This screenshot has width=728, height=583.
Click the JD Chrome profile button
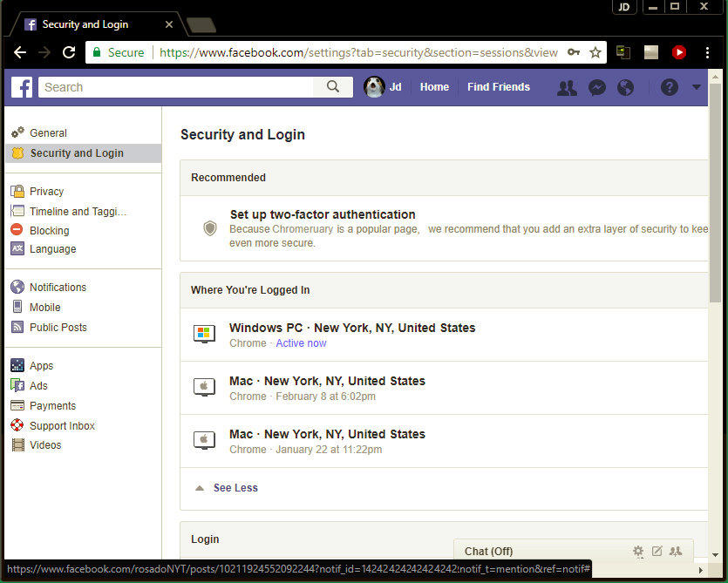pyautogui.click(x=624, y=7)
